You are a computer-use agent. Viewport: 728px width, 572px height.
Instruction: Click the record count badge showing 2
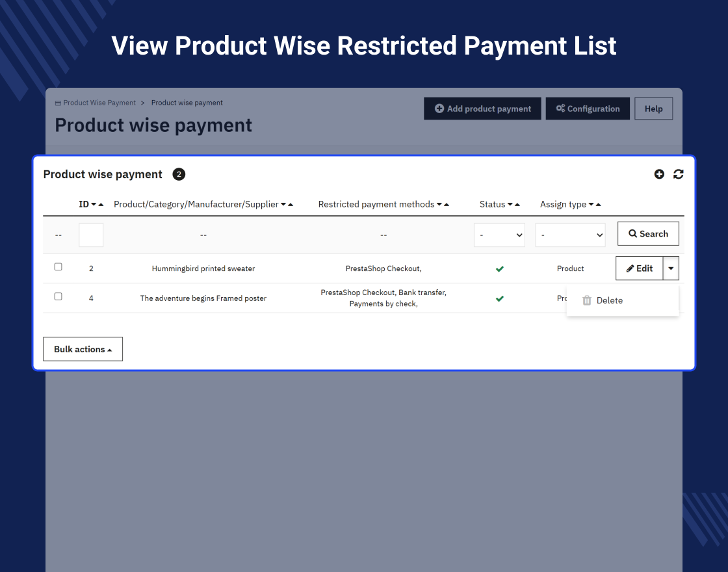(179, 174)
